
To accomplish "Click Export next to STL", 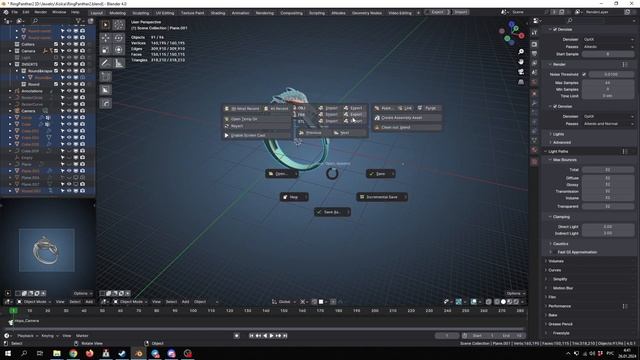I will point(354,121).
